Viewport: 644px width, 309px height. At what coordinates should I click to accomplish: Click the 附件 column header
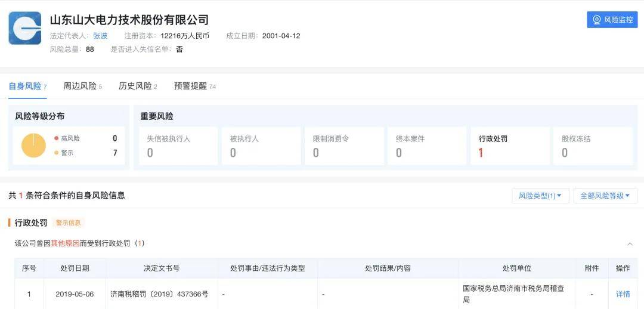pos(592,268)
